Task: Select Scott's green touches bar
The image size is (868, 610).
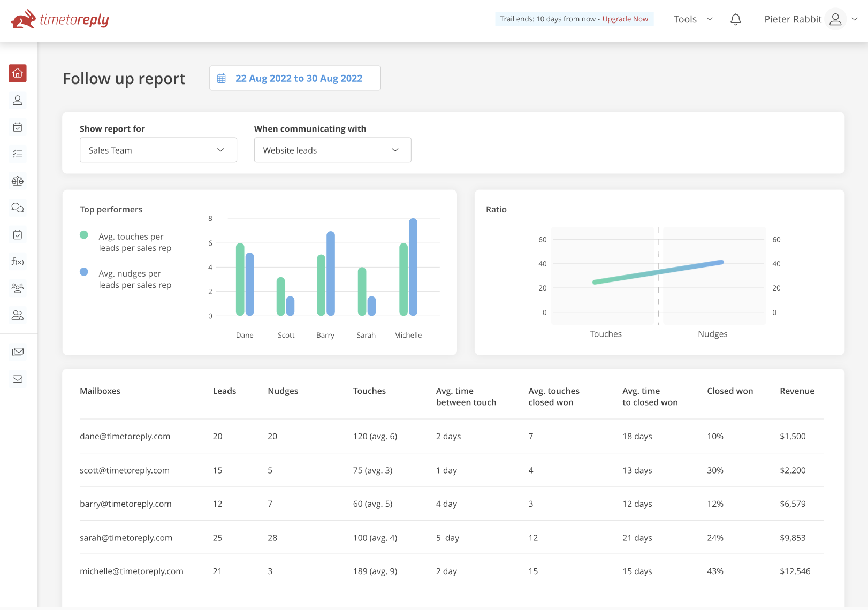Action: (281, 296)
